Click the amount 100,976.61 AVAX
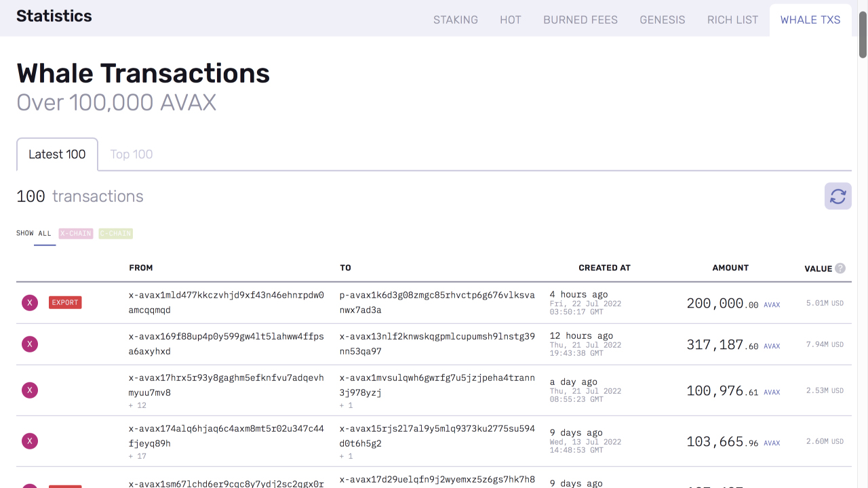The height and width of the screenshot is (488, 868). point(733,391)
